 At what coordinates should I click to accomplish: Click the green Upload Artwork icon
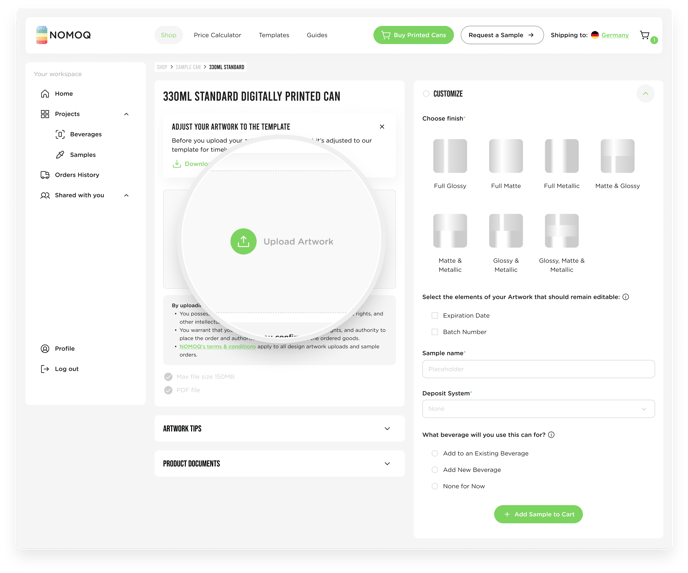(x=243, y=241)
